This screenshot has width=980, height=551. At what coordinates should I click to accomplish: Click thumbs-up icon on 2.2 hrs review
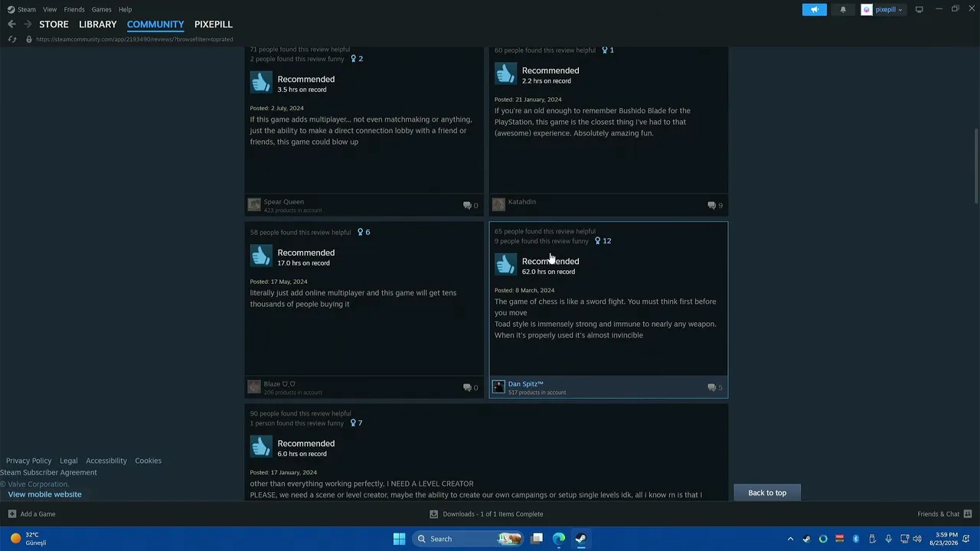coord(505,73)
